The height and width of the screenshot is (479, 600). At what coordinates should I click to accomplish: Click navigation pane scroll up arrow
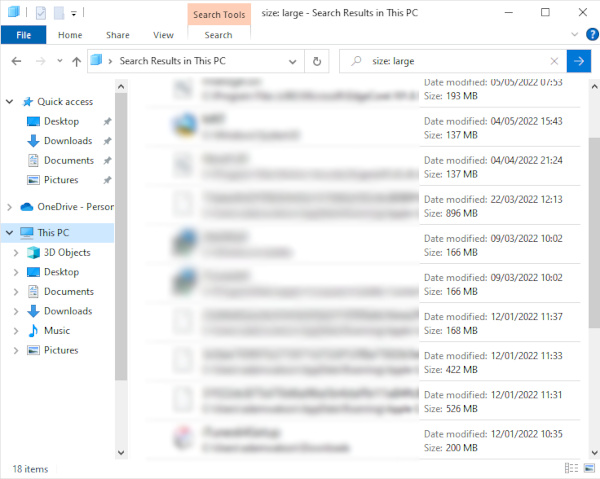pos(121,87)
